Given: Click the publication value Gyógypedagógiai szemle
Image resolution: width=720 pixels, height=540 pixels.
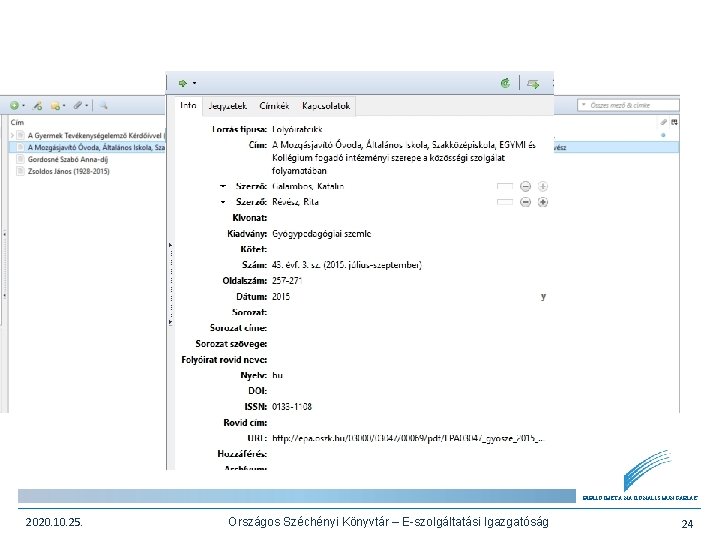Looking at the screenshot, I should click(x=321, y=234).
